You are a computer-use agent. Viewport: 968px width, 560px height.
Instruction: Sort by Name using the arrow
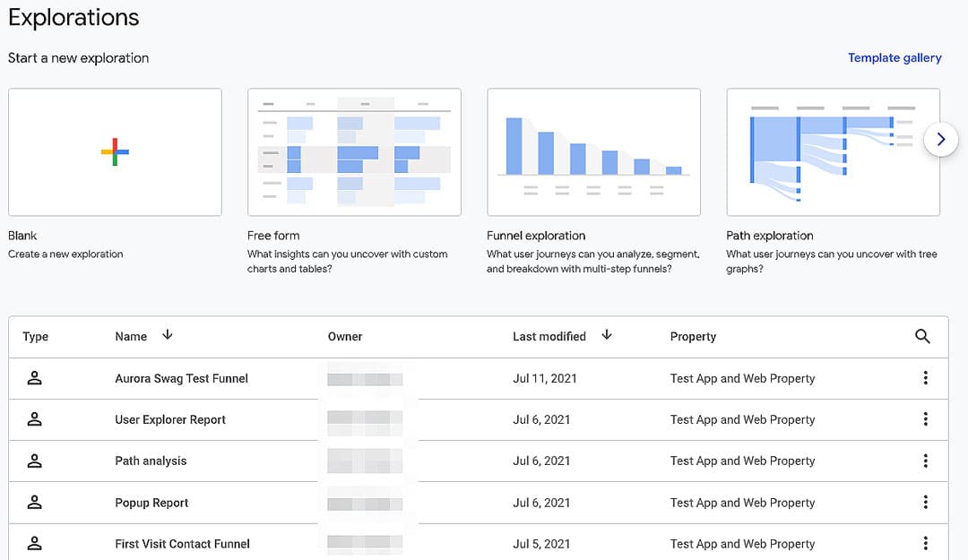[x=168, y=335]
